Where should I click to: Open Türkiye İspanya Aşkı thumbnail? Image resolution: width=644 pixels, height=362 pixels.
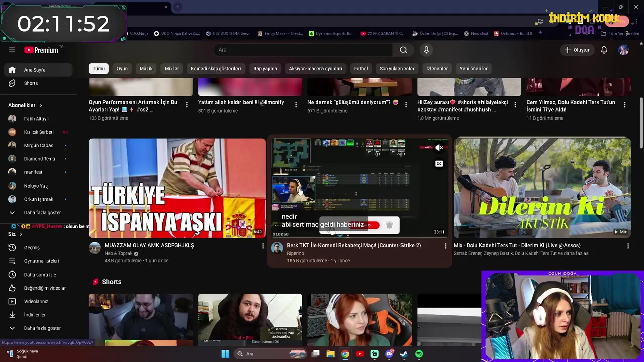coord(177,188)
